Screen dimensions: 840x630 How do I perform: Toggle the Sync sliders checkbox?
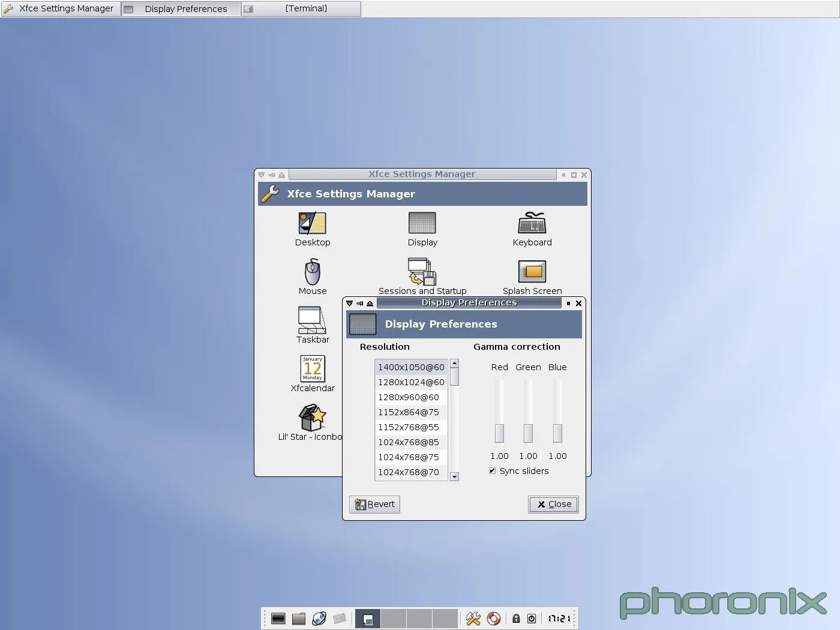point(493,471)
